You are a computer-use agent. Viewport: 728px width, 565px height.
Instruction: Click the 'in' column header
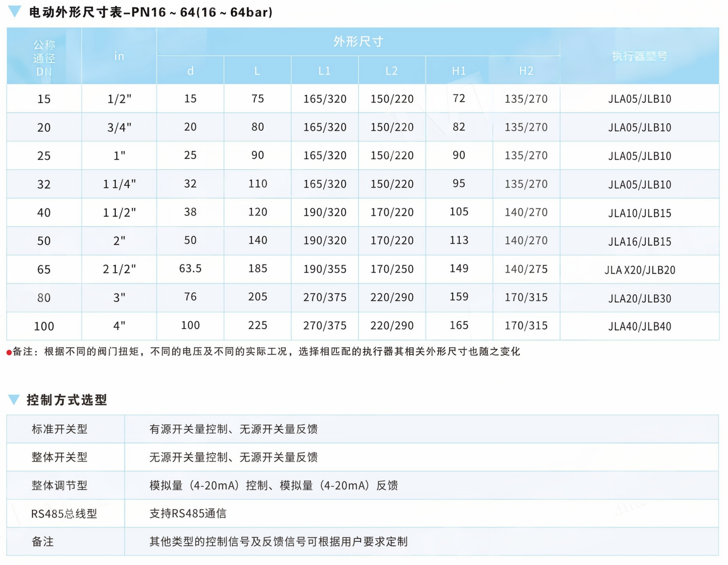[119, 56]
